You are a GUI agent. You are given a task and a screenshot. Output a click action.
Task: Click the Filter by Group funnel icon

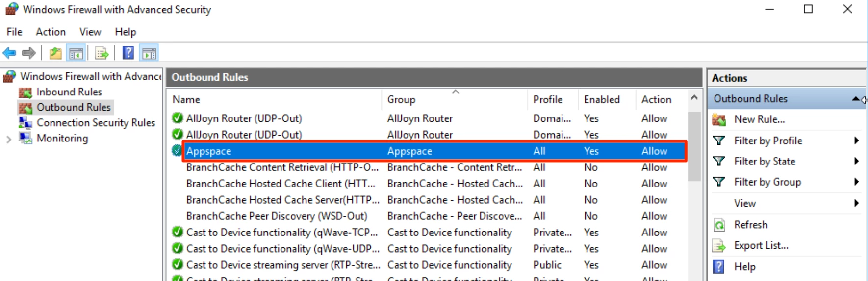click(719, 182)
